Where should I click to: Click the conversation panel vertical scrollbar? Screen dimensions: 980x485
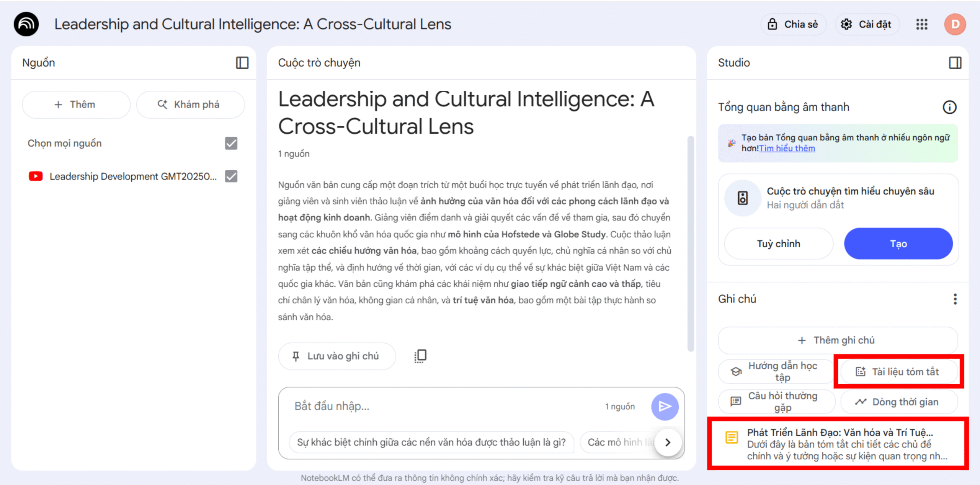(691, 243)
